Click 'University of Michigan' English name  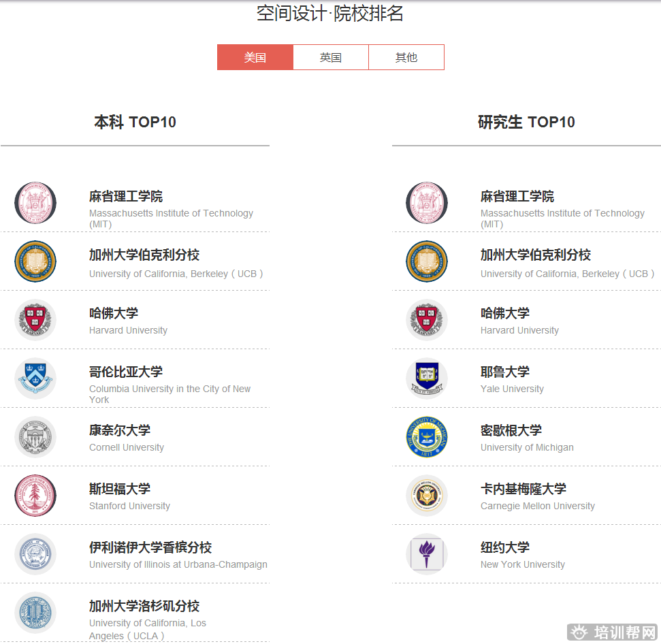click(527, 447)
